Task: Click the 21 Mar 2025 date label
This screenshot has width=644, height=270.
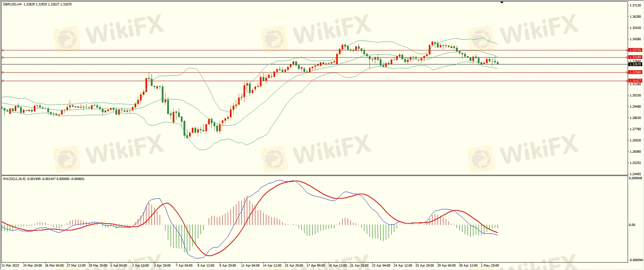Action: coord(11,266)
